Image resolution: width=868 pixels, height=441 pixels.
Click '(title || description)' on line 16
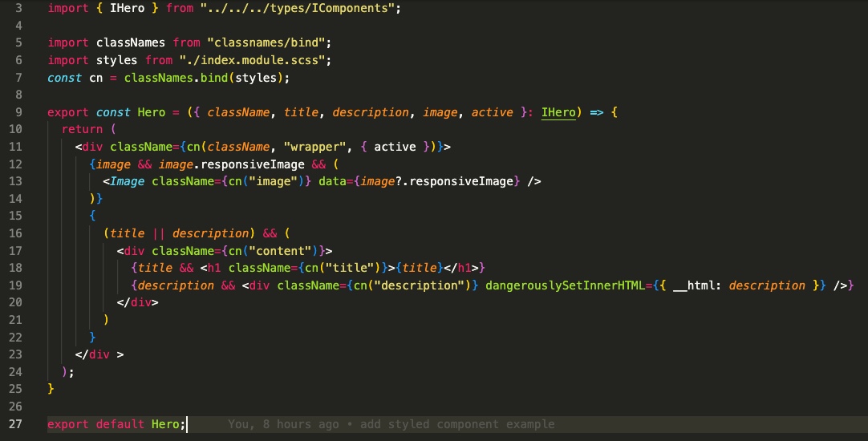[180, 233]
